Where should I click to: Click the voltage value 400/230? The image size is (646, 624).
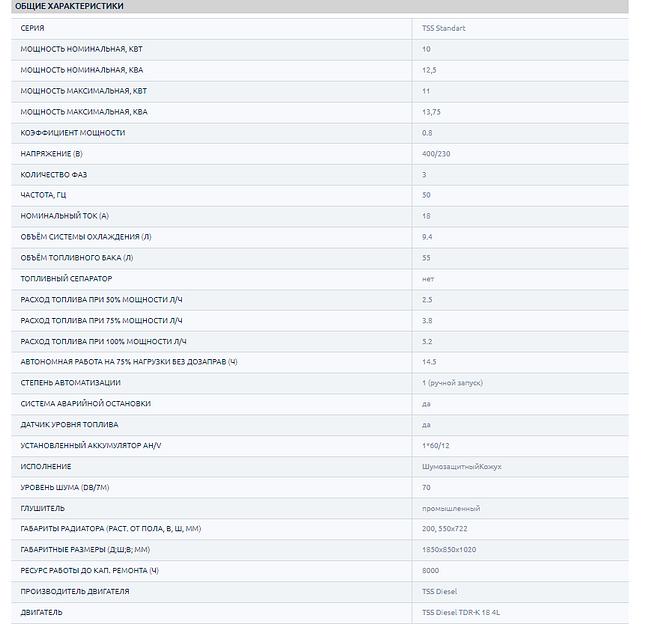point(436,153)
